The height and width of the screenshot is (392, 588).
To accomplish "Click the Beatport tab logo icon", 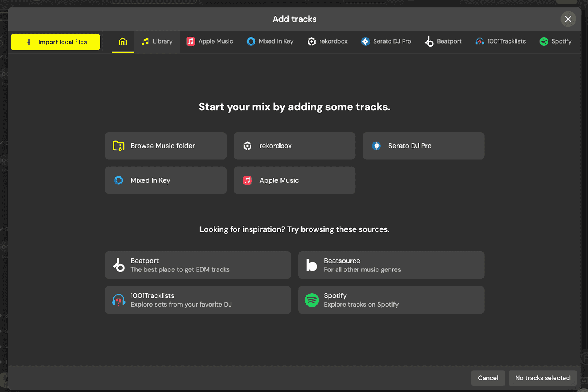I will [429, 42].
